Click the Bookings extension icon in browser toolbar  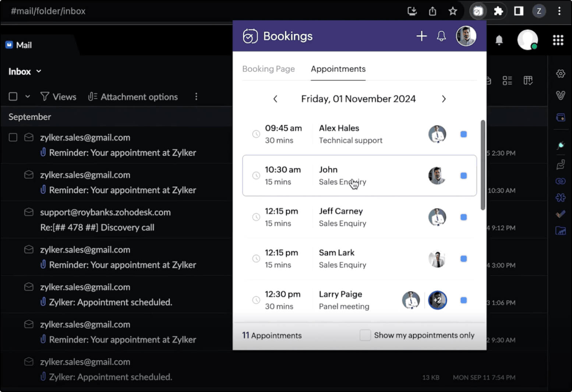click(477, 11)
